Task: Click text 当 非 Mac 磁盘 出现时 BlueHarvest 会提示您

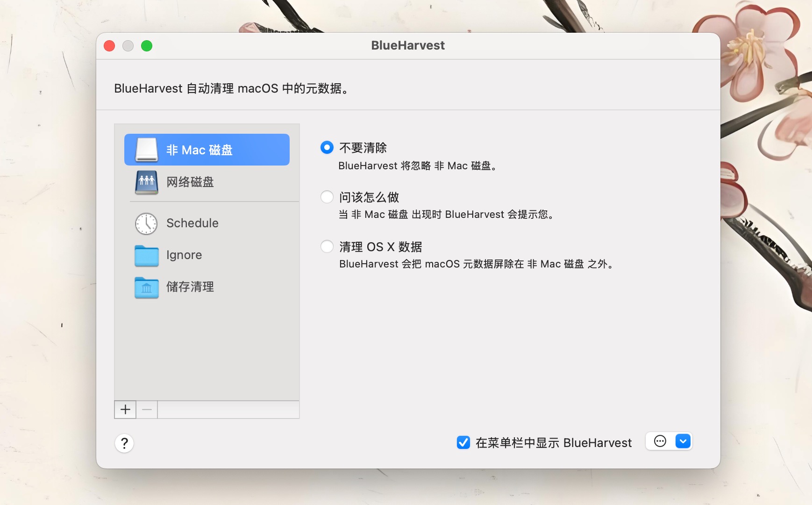Action: [446, 215]
